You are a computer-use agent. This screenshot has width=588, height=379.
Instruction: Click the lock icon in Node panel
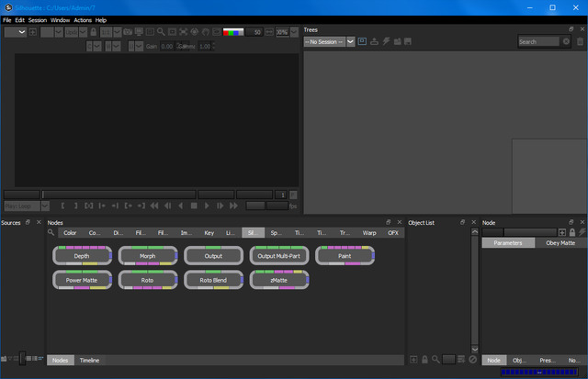coord(571,232)
